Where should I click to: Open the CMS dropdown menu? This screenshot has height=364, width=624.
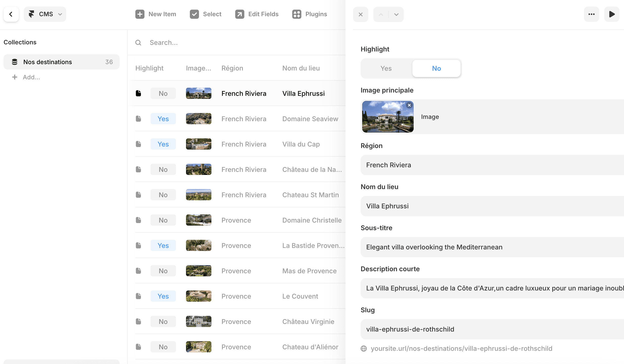45,14
